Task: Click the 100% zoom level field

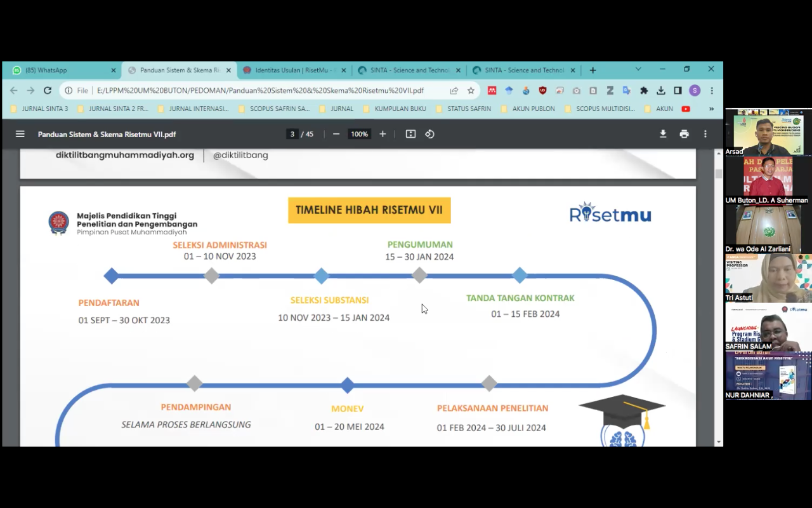Action: [359, 134]
